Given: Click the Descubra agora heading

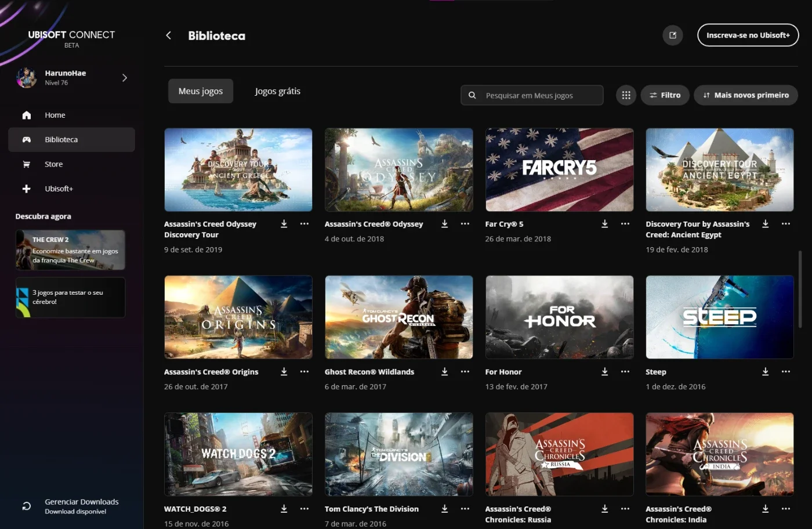Looking at the screenshot, I should click(43, 216).
